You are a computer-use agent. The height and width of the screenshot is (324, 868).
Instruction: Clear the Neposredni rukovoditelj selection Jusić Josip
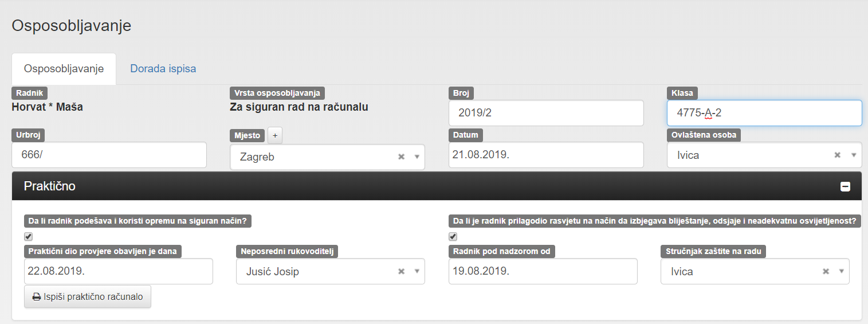401,272
